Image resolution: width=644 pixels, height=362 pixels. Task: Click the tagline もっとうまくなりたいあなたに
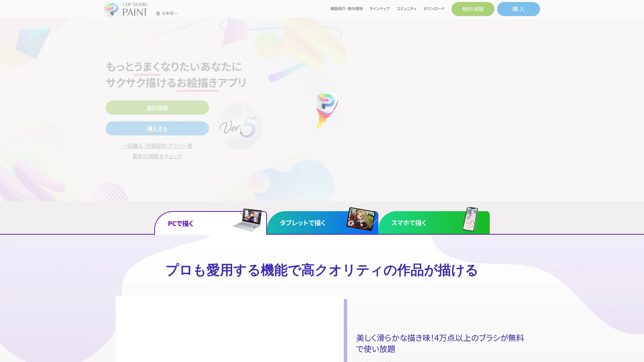174,67
